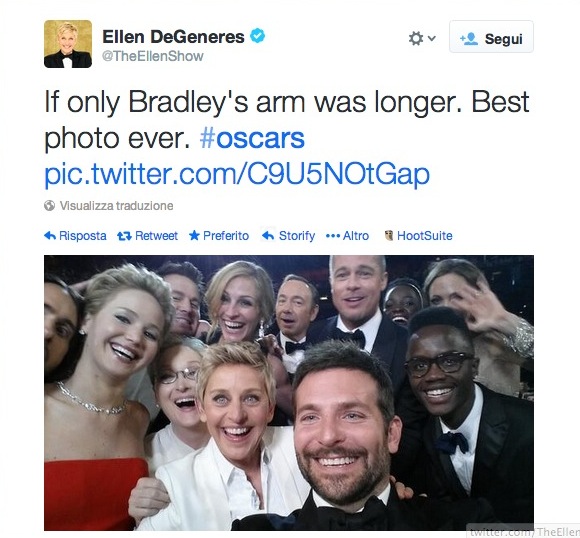Click the Retweet arrows icon

coord(124,236)
